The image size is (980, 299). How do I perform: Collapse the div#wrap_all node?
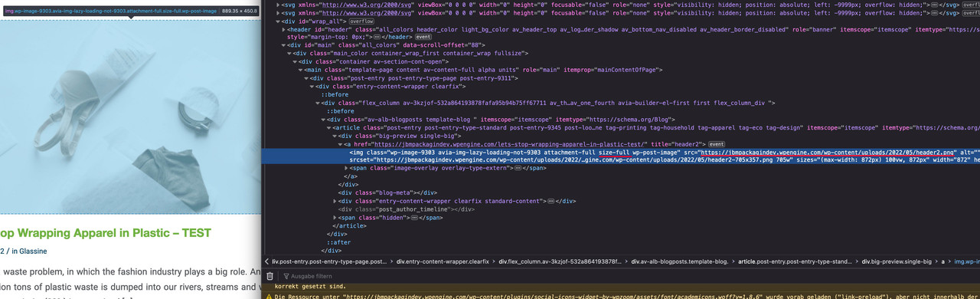click(277, 21)
